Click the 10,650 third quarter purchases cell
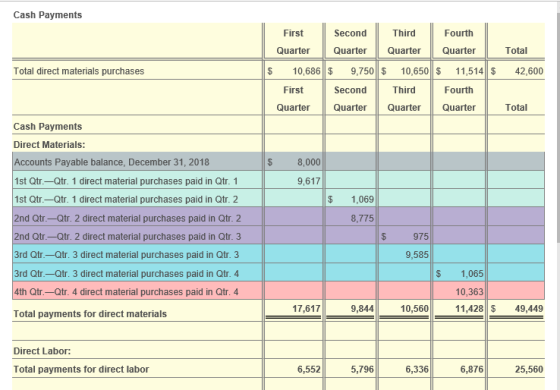This screenshot has height=390, width=560. click(x=404, y=71)
